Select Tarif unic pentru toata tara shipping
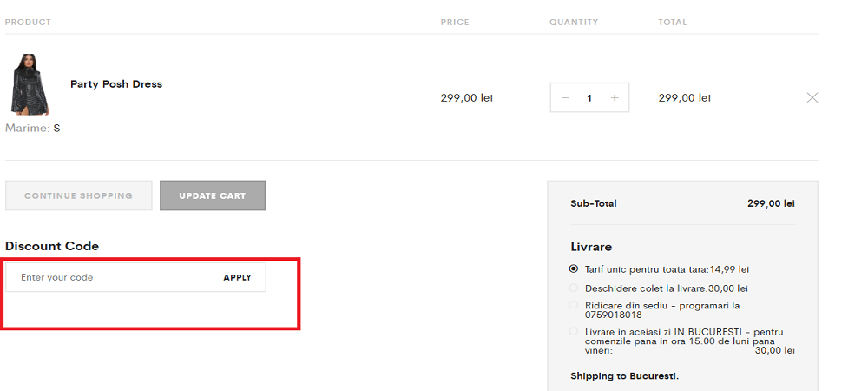The width and height of the screenshot is (868, 391). click(574, 269)
